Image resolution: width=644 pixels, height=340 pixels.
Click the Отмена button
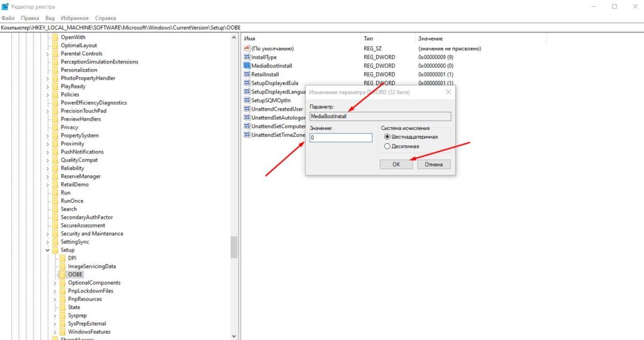click(434, 164)
